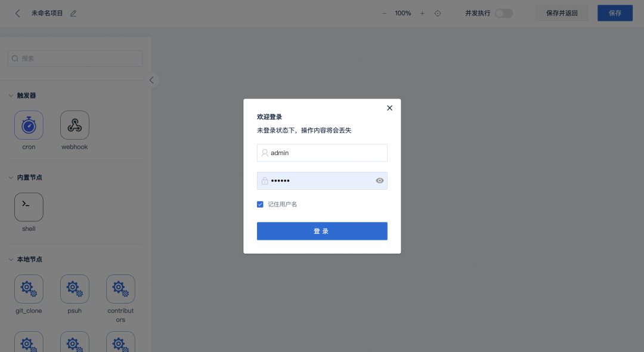This screenshot has height=352, width=644.
Task: Click the center-canvas target icon
Action: (438, 13)
